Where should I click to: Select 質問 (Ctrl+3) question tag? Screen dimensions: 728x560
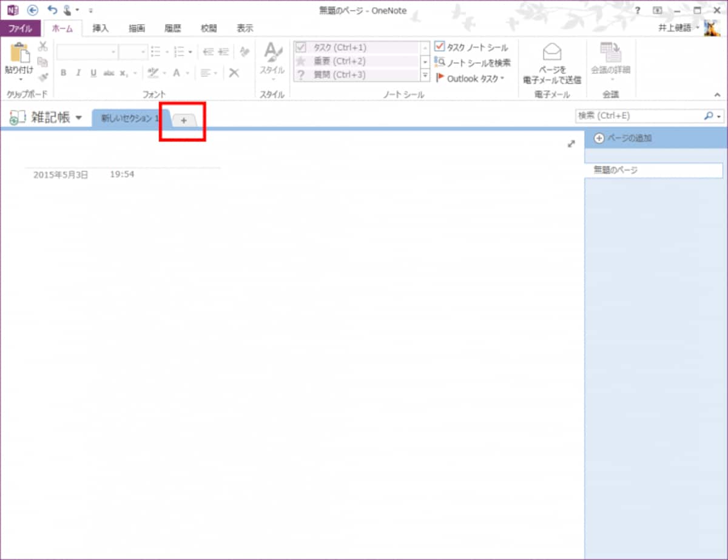357,75
